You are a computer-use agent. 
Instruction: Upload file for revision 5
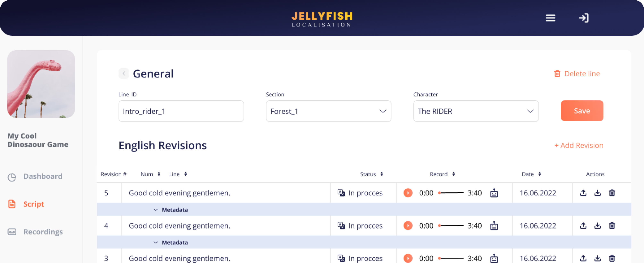coord(583,193)
